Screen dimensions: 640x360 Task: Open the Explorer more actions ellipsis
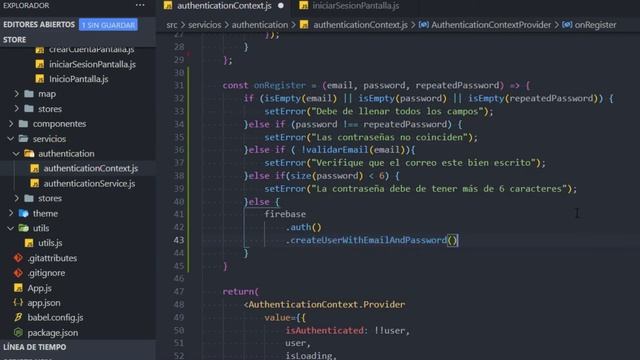click(140, 5)
